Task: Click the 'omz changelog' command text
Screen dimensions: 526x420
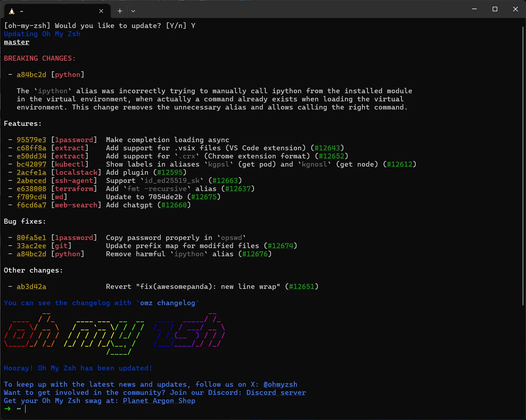Action: click(x=167, y=303)
